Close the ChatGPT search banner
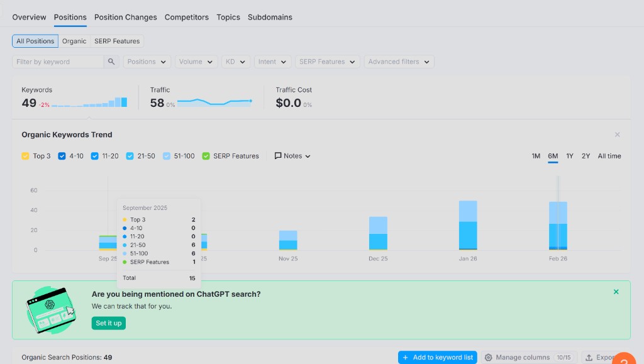Image resolution: width=644 pixels, height=364 pixels. point(616,292)
